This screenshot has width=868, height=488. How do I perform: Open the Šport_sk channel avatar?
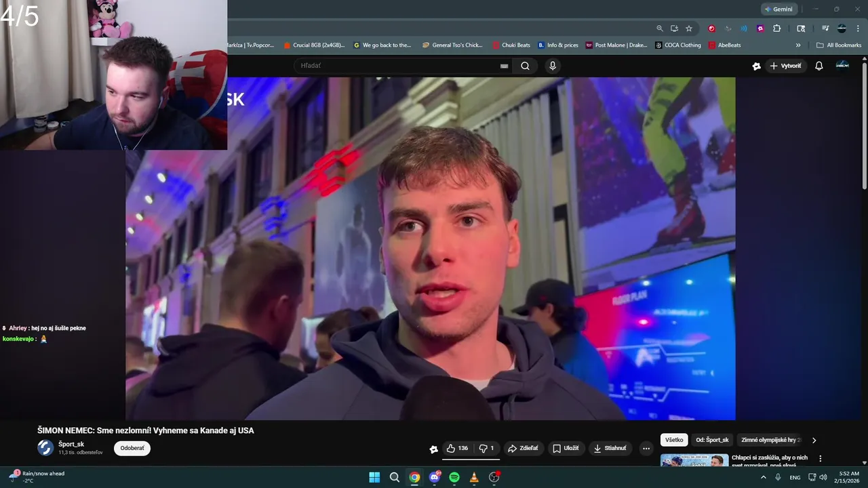click(x=45, y=448)
